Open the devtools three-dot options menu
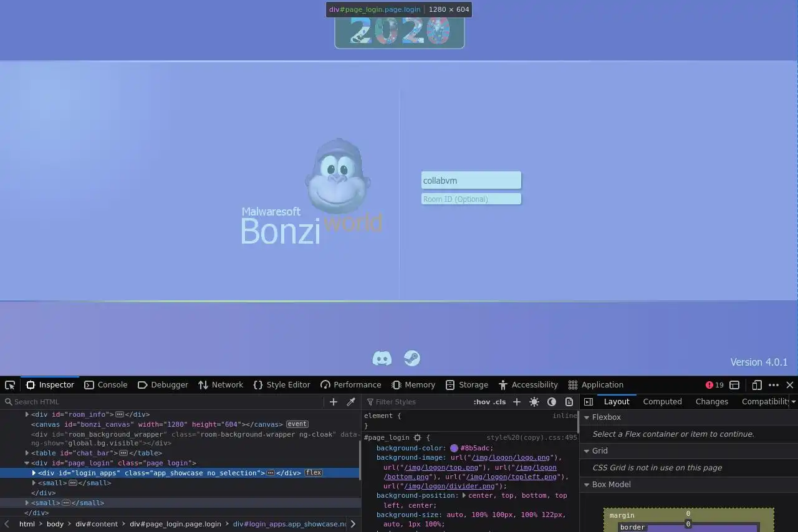798x532 pixels. (x=774, y=385)
